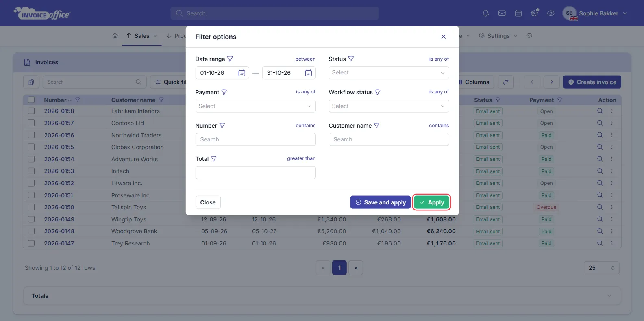Image resolution: width=644 pixels, height=321 pixels.
Task: View invoice 2026-0158 with magnifier icon
Action: coord(600,111)
